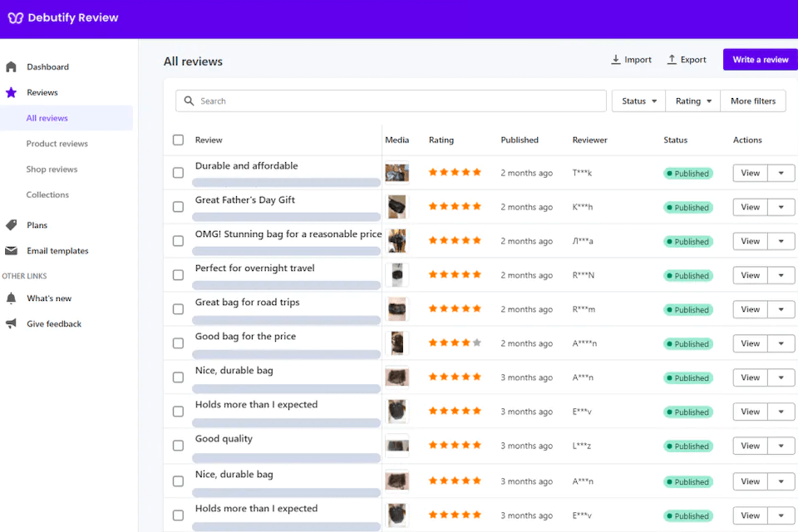798x532 pixels.
Task: Click star rating of Durable and affordable
Action: tap(455, 172)
